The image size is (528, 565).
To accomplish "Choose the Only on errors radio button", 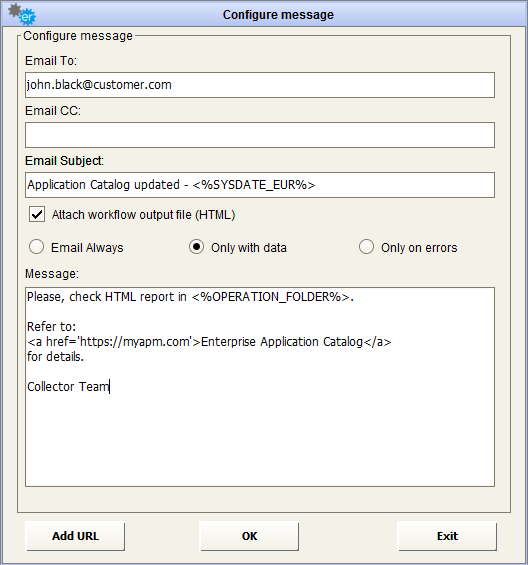I will pyautogui.click(x=366, y=247).
